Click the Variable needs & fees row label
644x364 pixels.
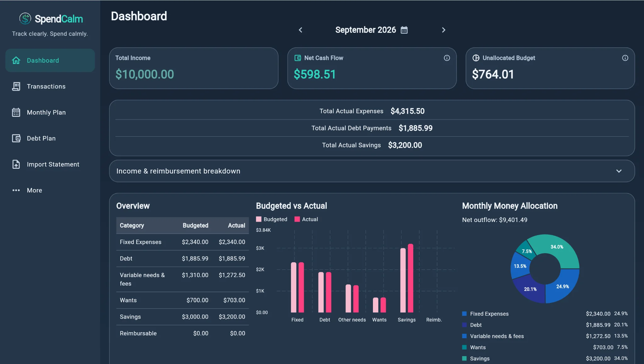click(142, 279)
